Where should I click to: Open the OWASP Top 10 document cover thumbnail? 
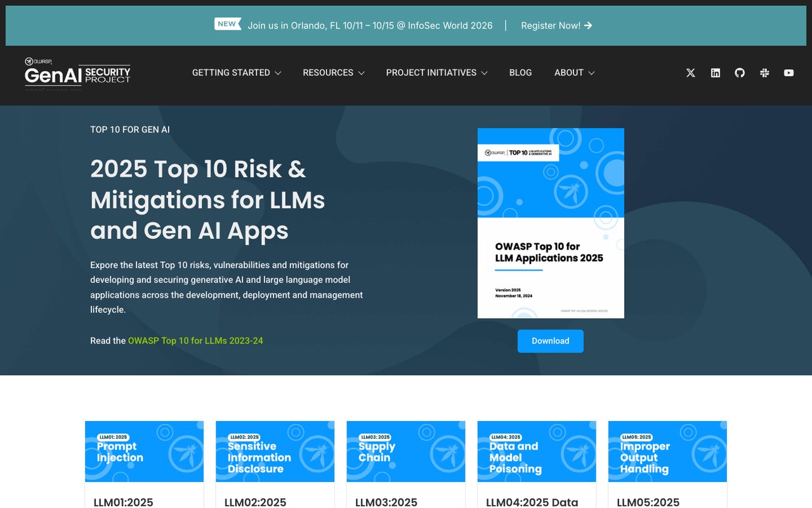[x=551, y=223]
